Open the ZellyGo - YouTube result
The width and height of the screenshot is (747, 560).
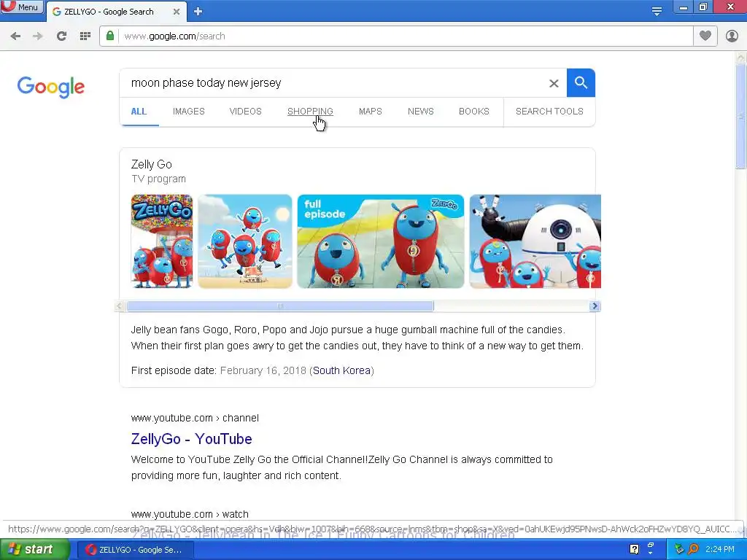tap(192, 438)
